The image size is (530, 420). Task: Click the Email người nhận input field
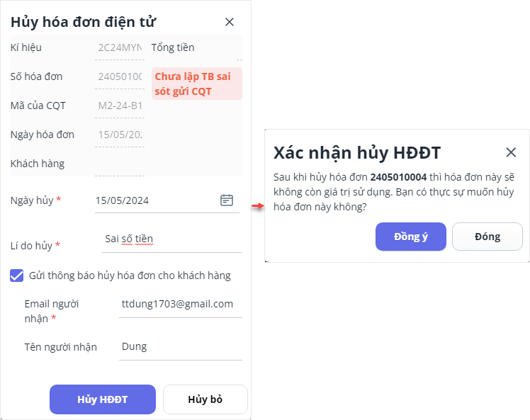coord(181,305)
